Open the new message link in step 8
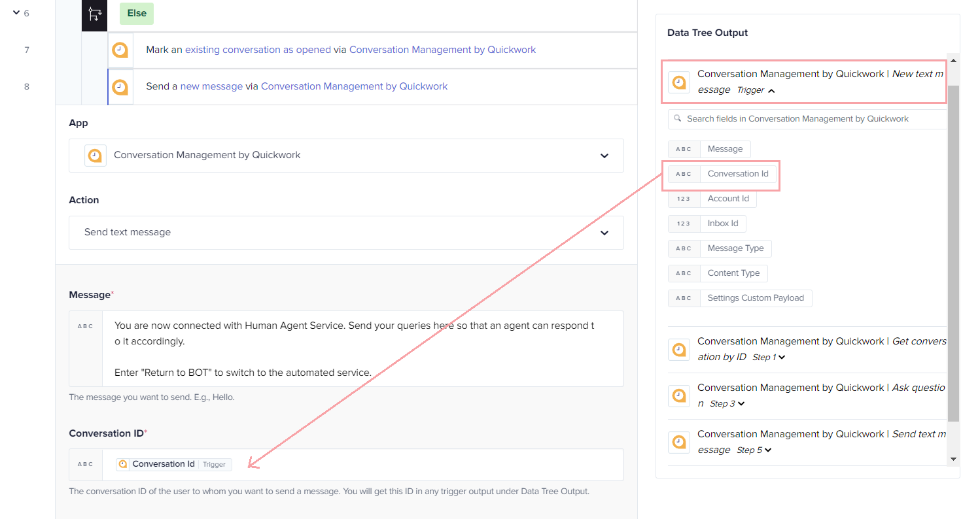Viewport: 980px width, 519px height. (211, 86)
